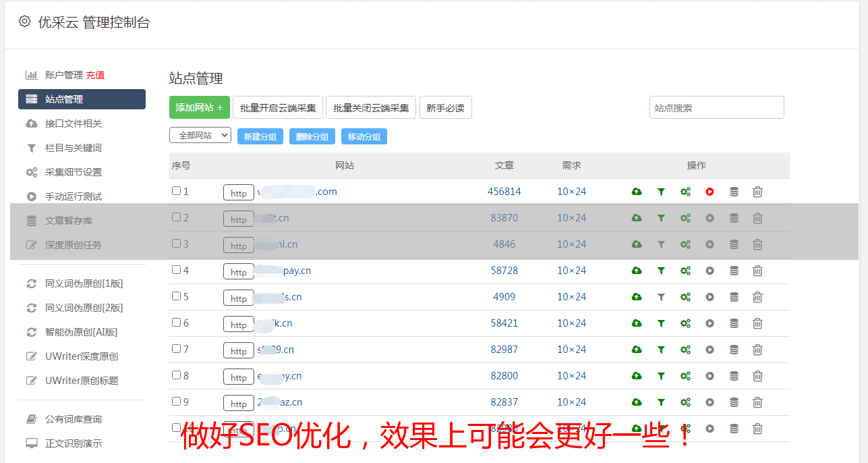Click the cloud upload icon in row 8
868x463 pixels.
click(637, 376)
